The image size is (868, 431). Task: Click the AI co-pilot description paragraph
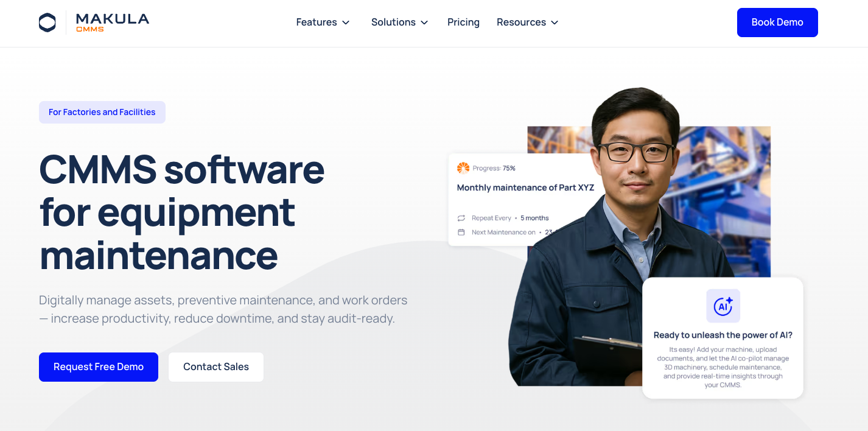723,367
